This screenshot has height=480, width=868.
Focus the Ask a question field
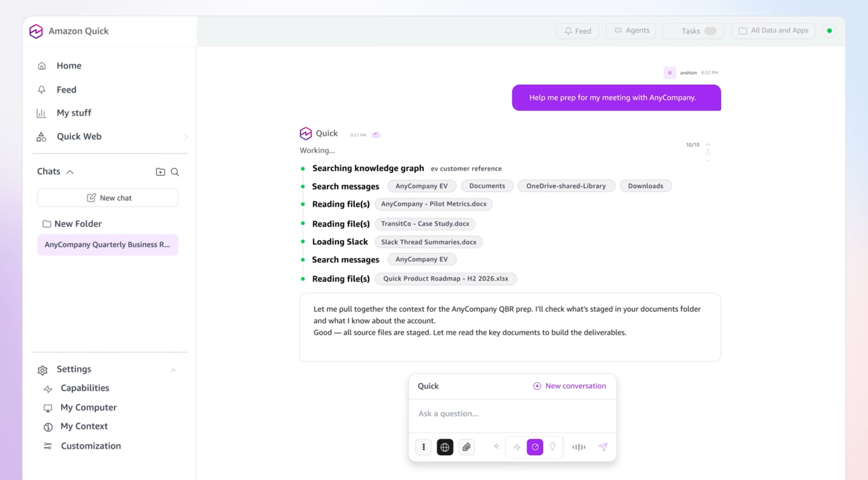pos(512,414)
